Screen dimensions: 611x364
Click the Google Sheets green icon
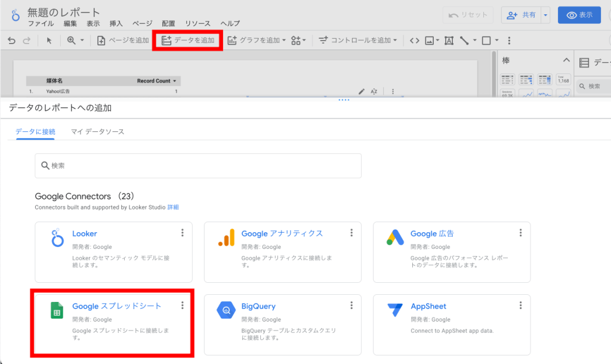[x=57, y=310]
